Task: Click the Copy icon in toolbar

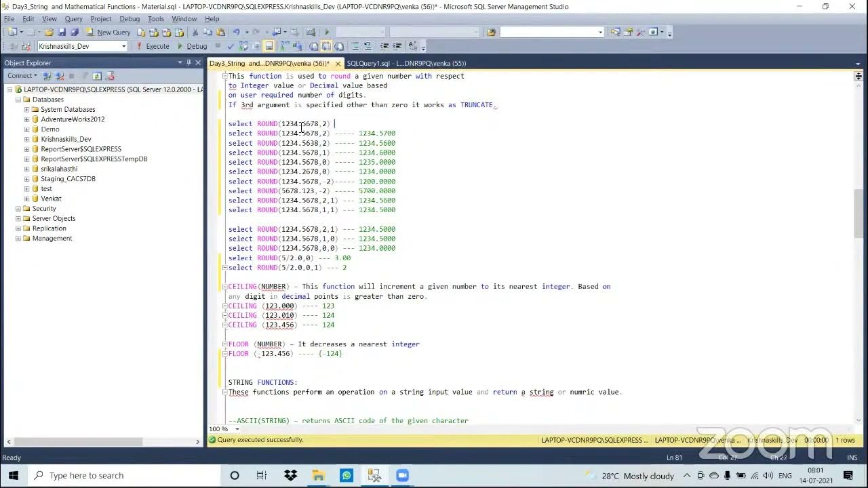Action: 208,32
